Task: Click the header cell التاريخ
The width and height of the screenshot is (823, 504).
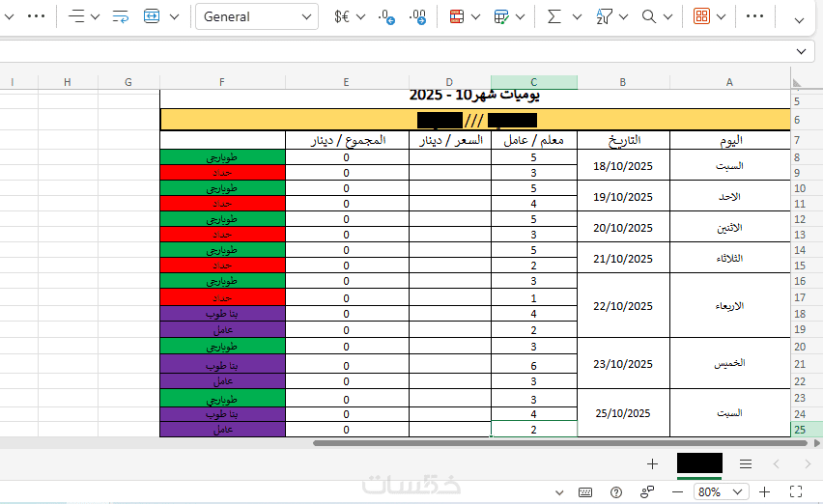Action: 623,141
